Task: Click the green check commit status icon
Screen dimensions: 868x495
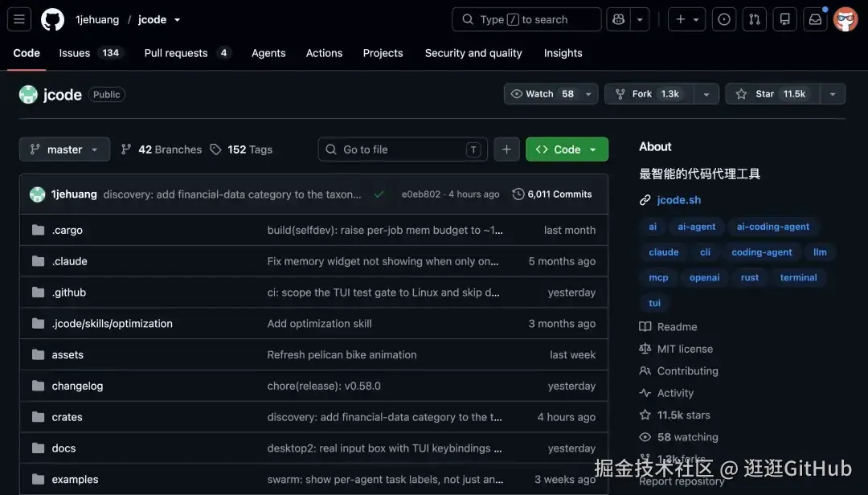Action: 379,194
